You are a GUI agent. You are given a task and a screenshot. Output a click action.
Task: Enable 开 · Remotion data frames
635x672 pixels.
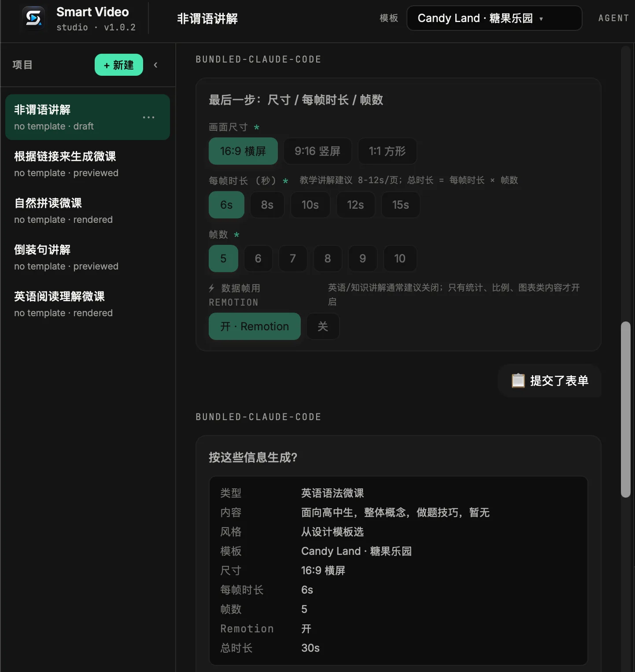(255, 326)
